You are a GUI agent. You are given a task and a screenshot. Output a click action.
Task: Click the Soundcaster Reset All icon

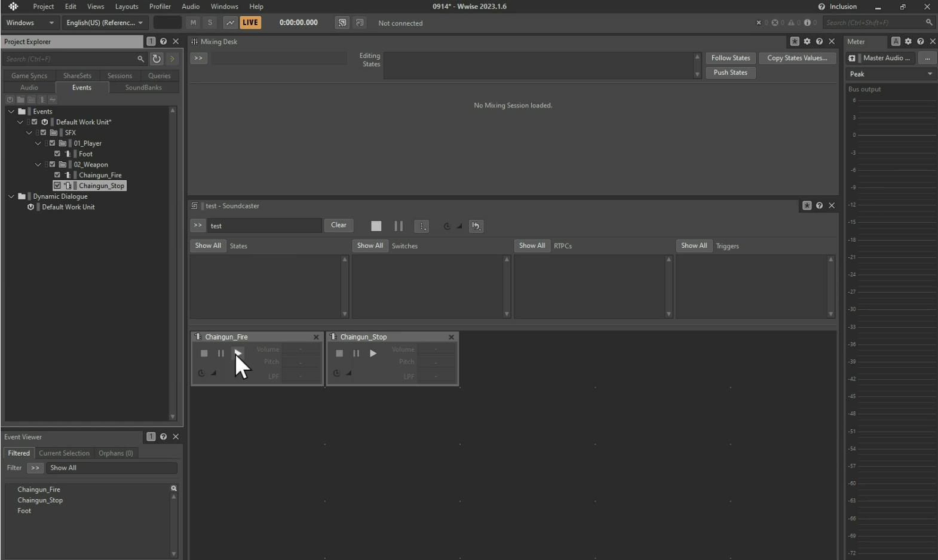coord(476,226)
